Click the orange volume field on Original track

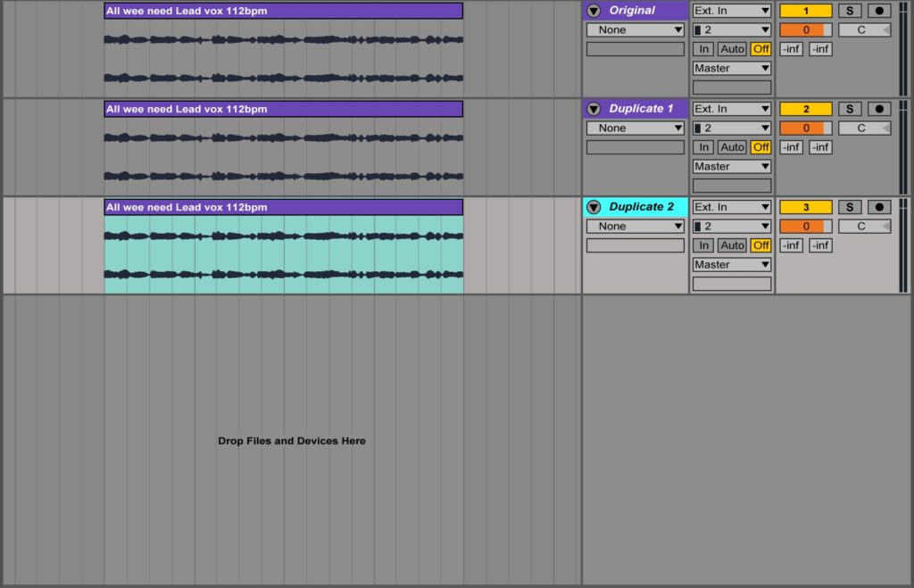pyautogui.click(x=806, y=29)
